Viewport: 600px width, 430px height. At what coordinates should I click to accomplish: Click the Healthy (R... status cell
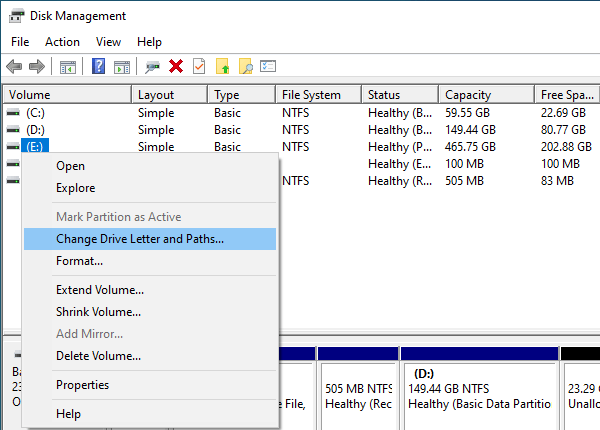click(400, 181)
